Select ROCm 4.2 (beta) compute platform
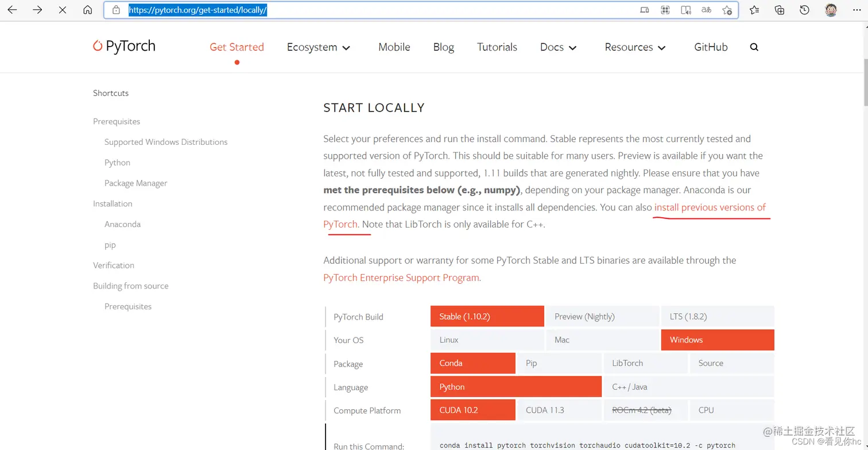The height and width of the screenshot is (450, 868). coord(645,410)
